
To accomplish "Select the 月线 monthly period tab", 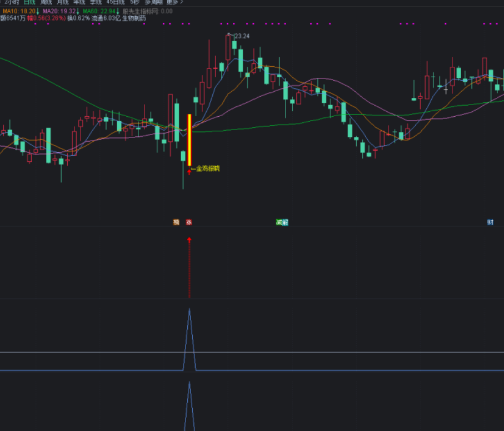I will [63, 2].
